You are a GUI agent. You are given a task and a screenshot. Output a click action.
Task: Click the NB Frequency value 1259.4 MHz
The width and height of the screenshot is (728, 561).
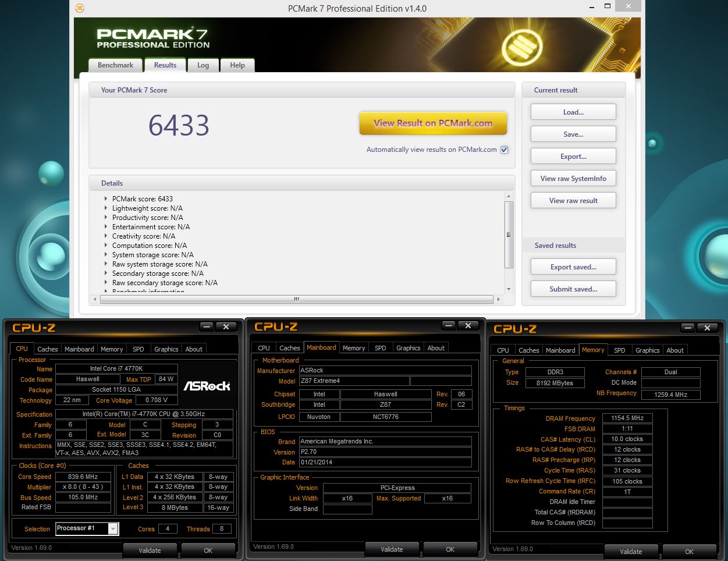pos(670,395)
